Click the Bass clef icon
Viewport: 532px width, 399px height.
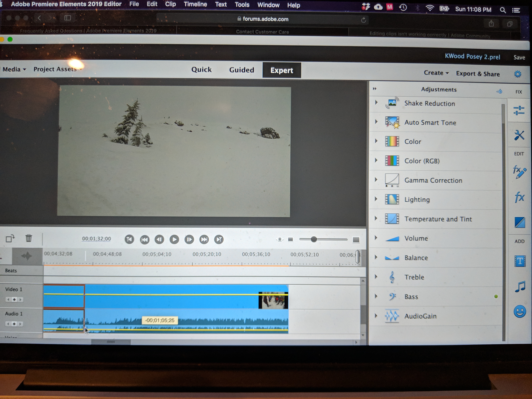(x=392, y=296)
